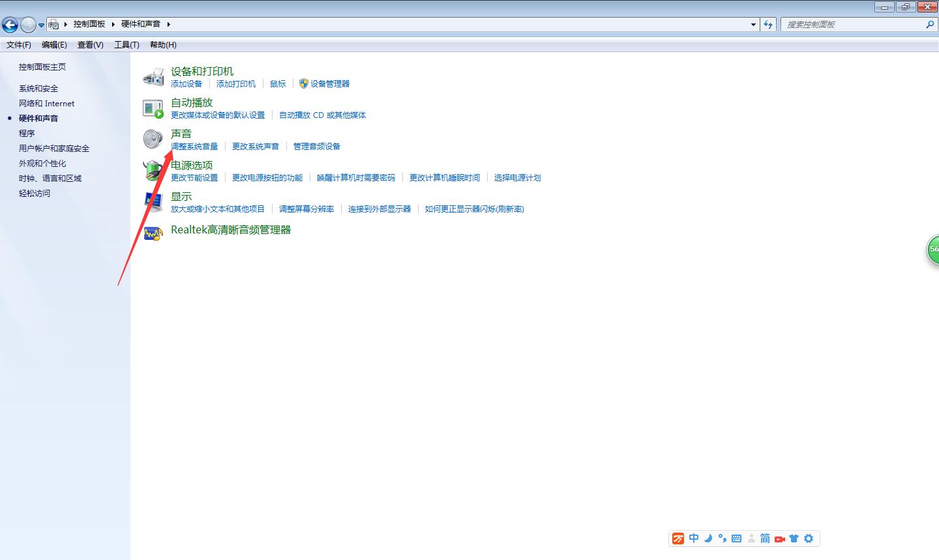Toggle the 中 Chinese/English input mode
This screenshot has width=939, height=560.
[x=694, y=538]
